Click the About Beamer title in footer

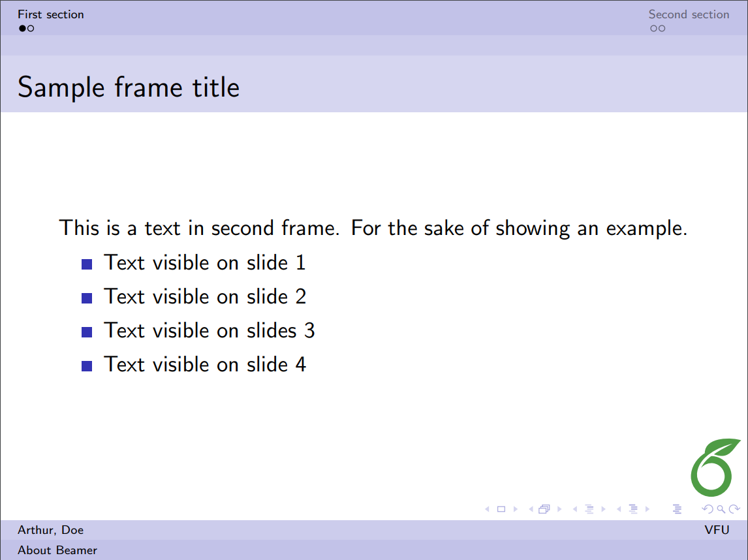(57, 550)
